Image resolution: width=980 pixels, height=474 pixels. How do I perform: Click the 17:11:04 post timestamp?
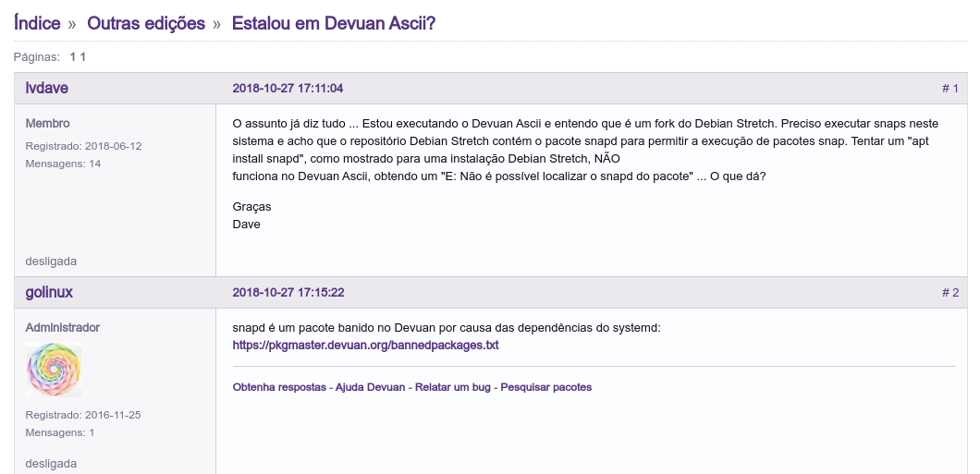[x=288, y=89]
